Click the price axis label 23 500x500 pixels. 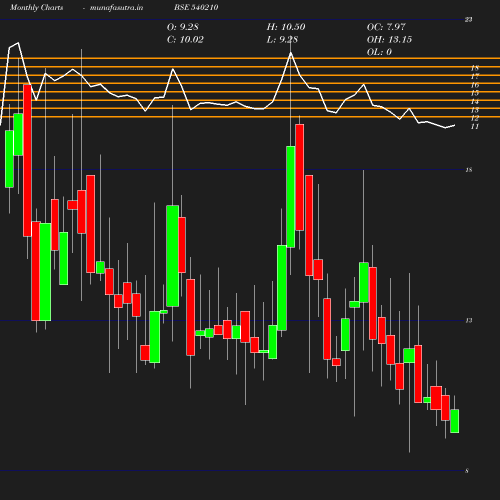(x=468, y=20)
